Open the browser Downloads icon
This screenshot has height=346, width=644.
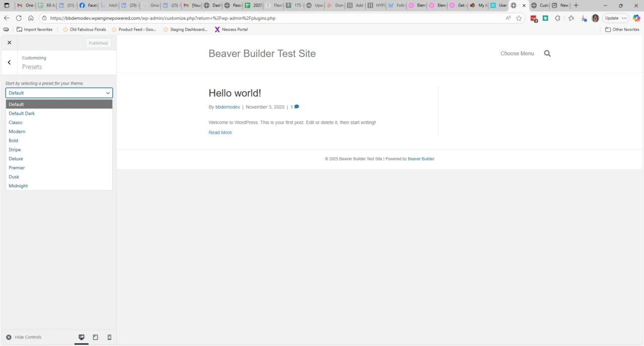(x=584, y=18)
